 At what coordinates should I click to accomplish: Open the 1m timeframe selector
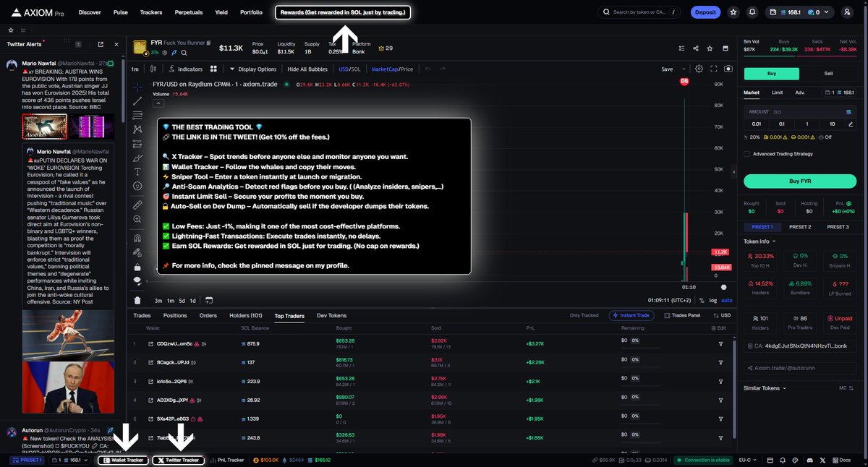pos(135,69)
